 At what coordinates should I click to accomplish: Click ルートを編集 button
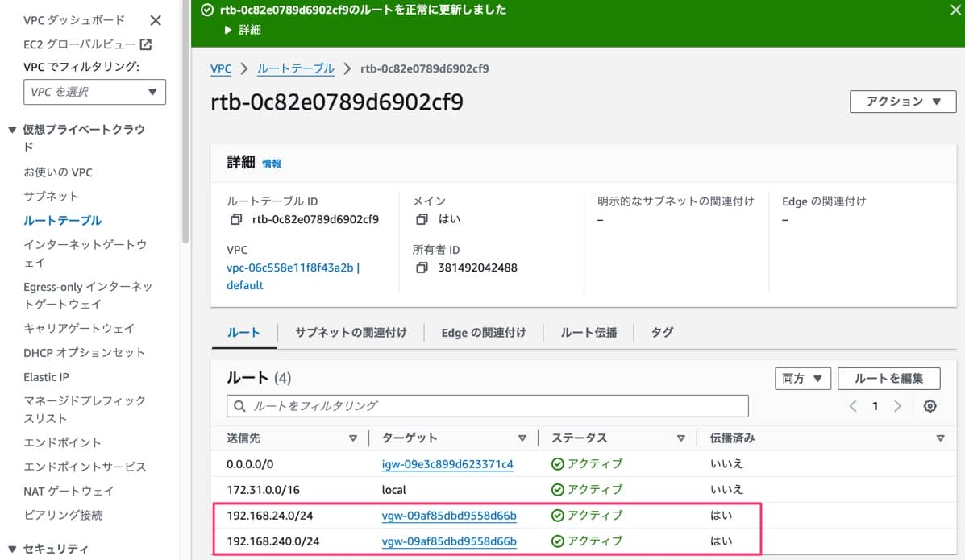(x=888, y=379)
